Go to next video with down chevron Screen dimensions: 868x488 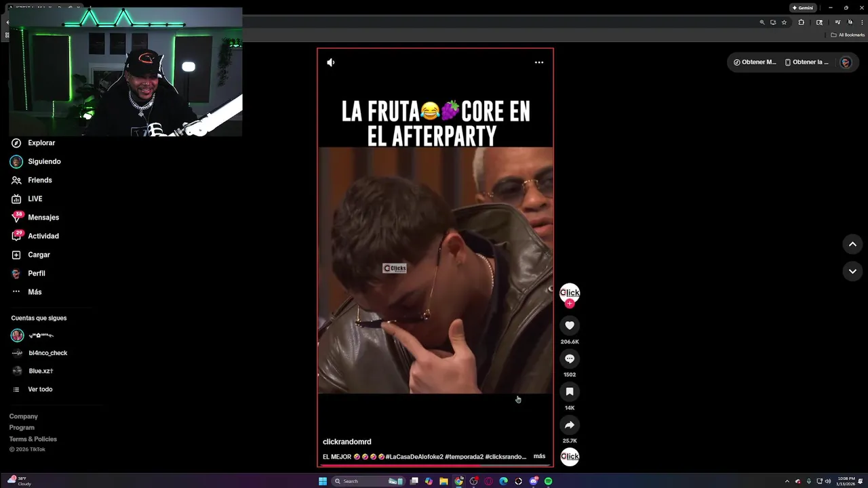tap(852, 271)
